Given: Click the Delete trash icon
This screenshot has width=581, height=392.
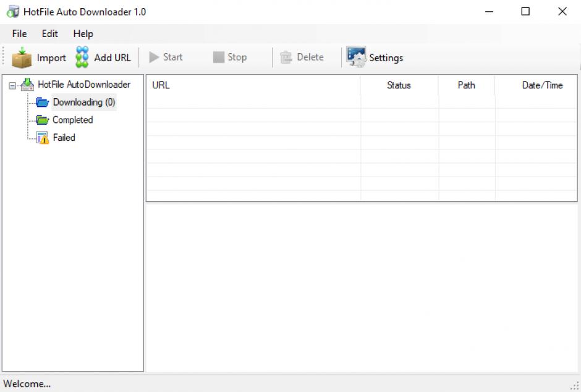Looking at the screenshot, I should coord(286,57).
